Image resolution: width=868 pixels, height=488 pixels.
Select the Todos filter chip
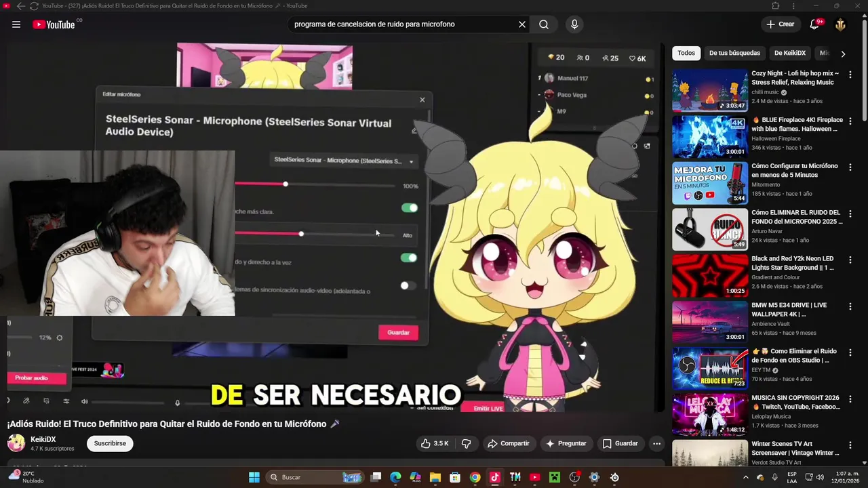click(686, 53)
